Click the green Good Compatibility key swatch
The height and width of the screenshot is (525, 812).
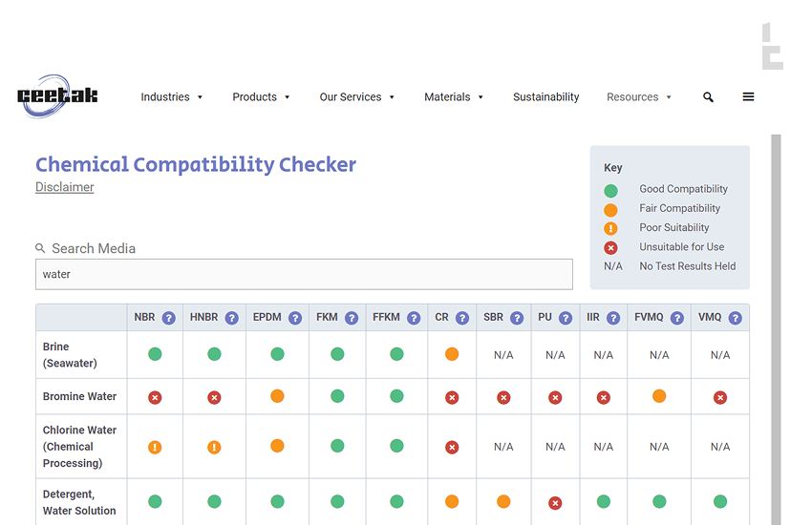(x=610, y=190)
